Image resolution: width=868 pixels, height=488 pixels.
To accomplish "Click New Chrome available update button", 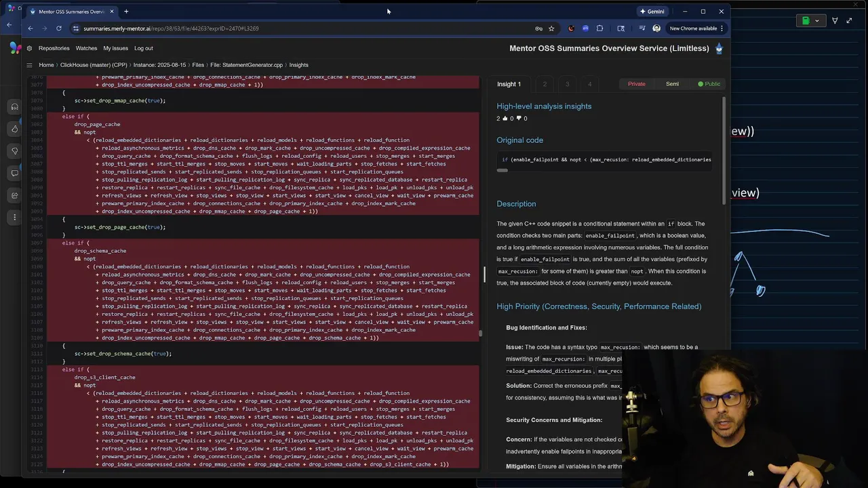I will [693, 28].
